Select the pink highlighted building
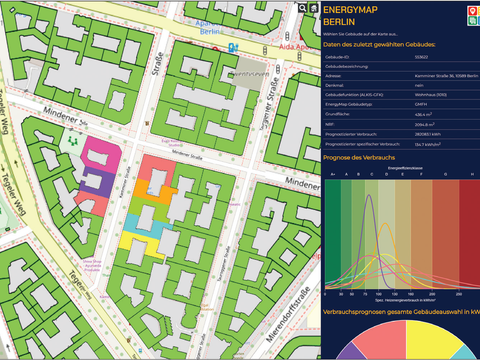The width and height of the screenshot is (480, 360). coord(101,155)
